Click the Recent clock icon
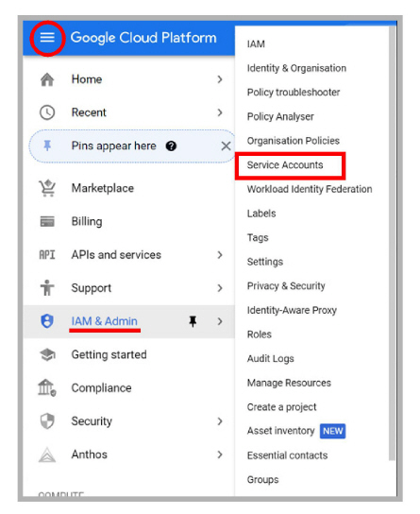This screenshot has height=514, width=420. tap(47, 112)
